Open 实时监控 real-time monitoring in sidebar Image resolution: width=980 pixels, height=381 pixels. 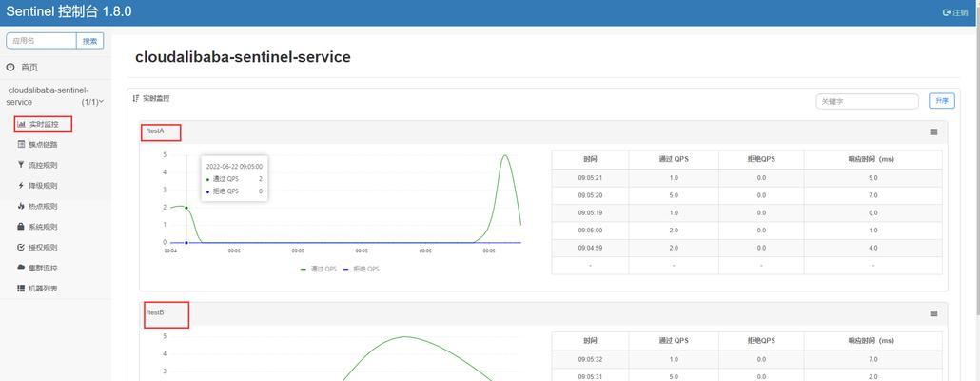tap(43, 124)
